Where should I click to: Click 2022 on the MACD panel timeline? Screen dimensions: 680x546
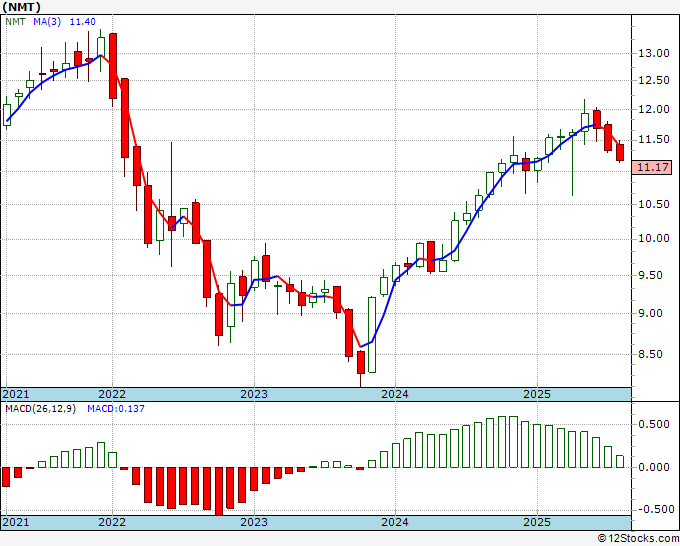click(112, 522)
